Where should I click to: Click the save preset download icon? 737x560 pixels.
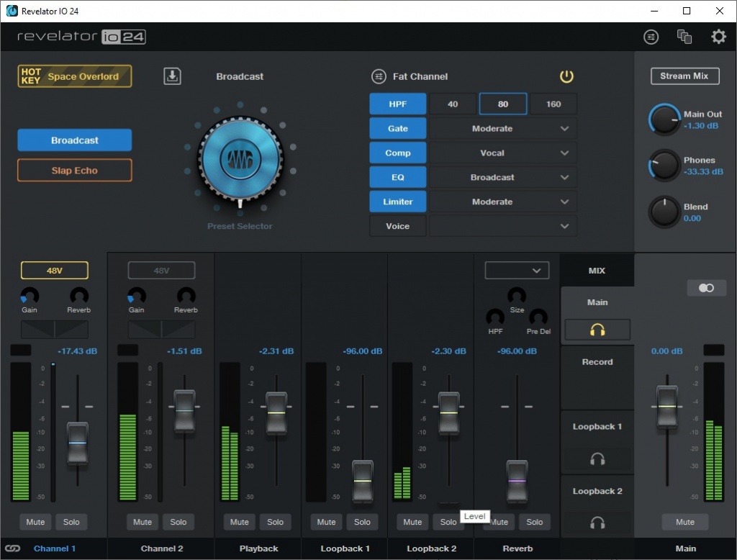pyautogui.click(x=172, y=76)
